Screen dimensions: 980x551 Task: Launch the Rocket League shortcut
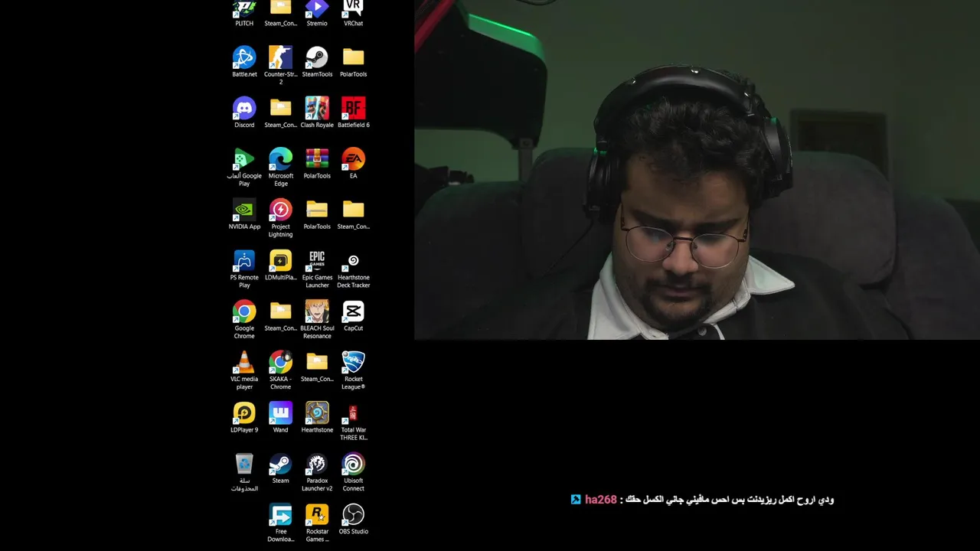[353, 370]
